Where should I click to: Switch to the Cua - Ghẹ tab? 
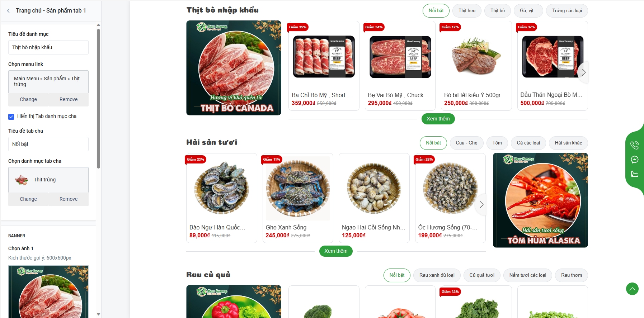tap(466, 143)
